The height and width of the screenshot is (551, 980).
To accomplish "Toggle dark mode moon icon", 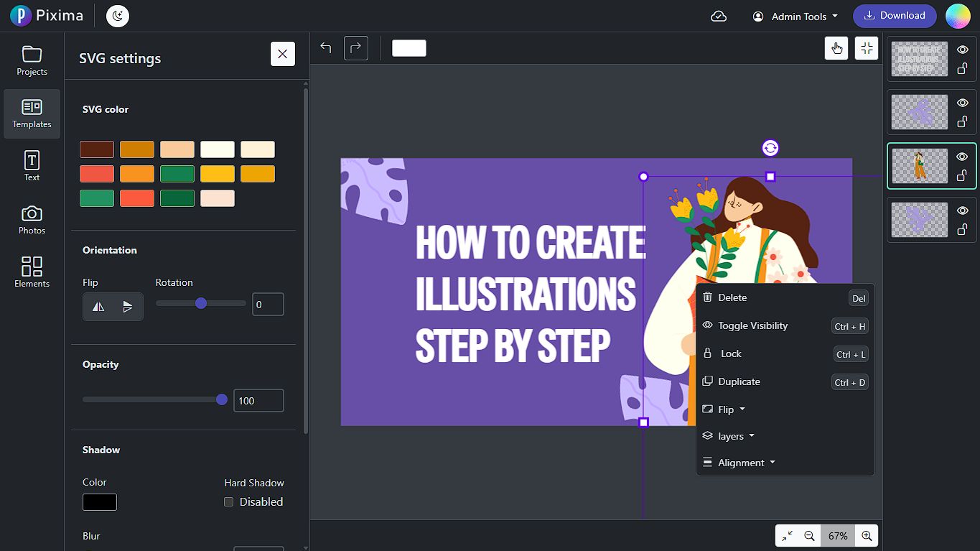I will click(x=118, y=16).
